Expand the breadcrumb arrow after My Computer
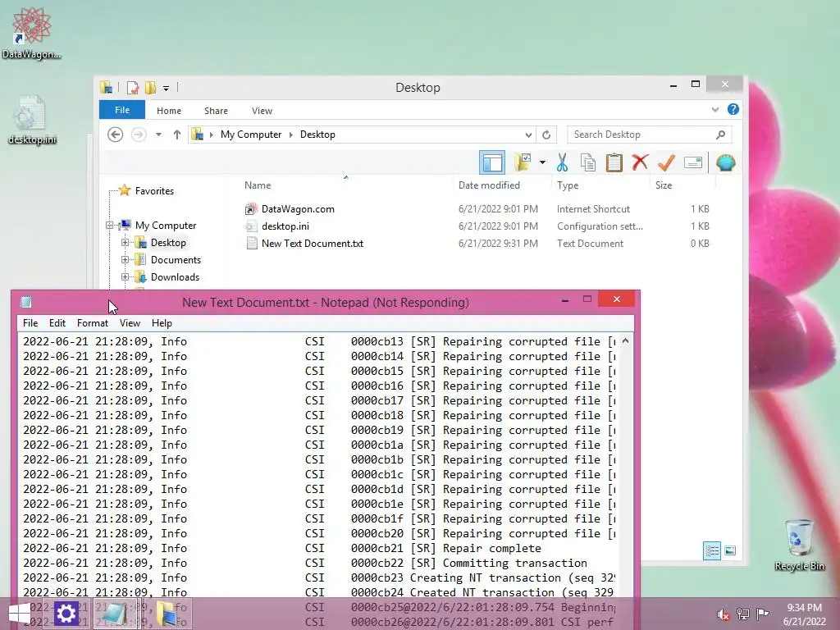Viewport: 840px width, 630px height. click(291, 135)
